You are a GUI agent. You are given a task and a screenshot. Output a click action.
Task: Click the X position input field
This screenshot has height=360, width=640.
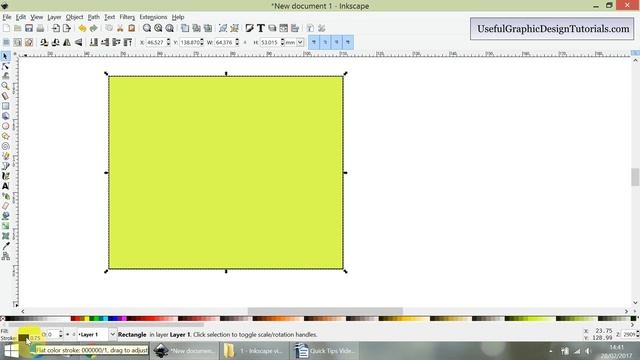pos(156,42)
